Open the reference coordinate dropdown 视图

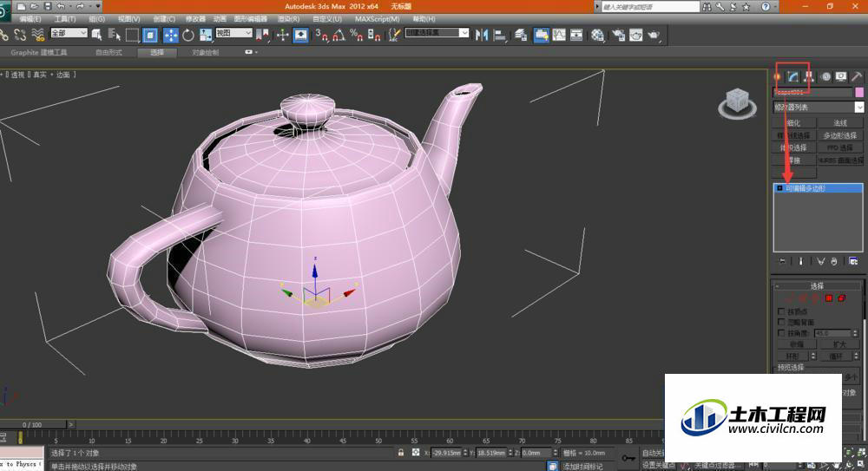click(x=233, y=33)
